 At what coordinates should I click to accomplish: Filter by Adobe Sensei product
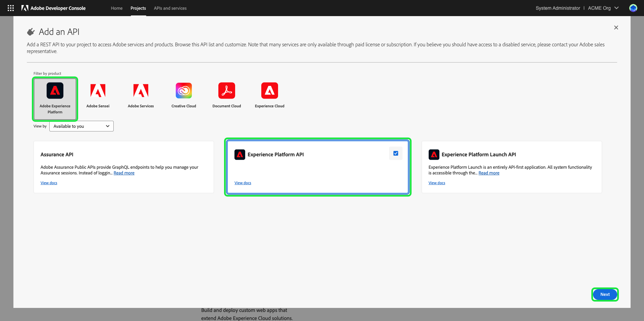(98, 96)
